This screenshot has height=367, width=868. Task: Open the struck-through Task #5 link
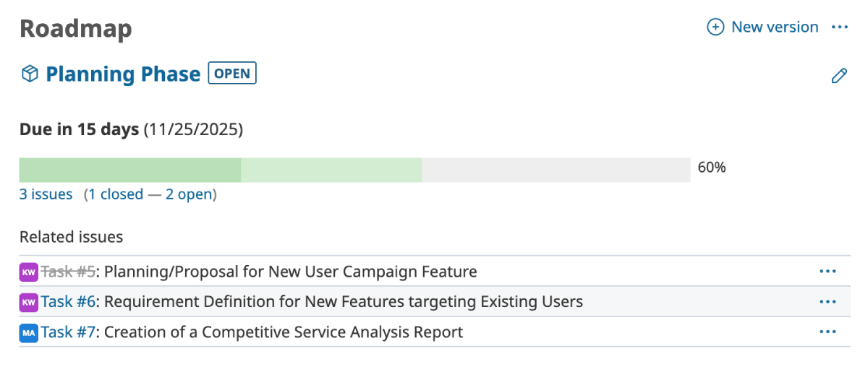point(68,272)
